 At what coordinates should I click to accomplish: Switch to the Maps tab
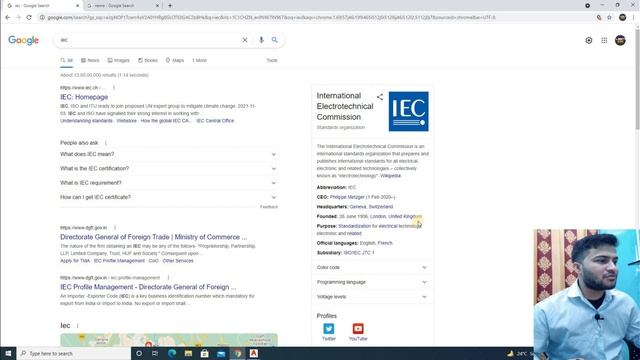tap(175, 60)
